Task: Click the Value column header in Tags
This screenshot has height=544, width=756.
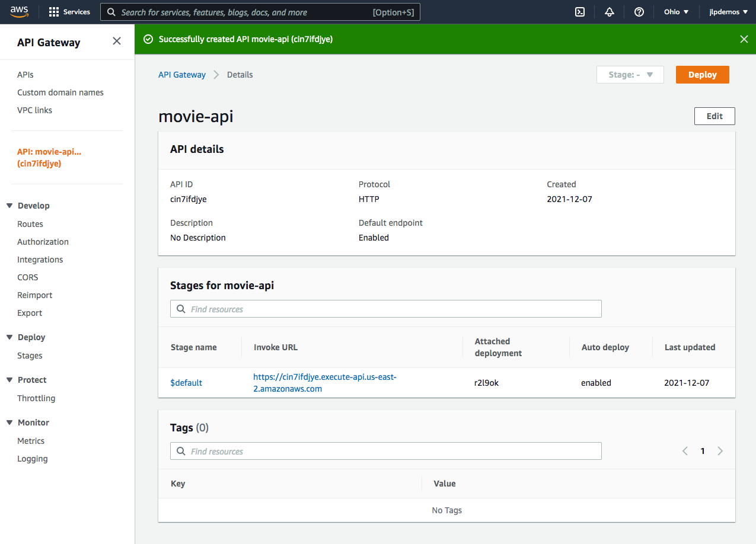Action: pos(445,484)
